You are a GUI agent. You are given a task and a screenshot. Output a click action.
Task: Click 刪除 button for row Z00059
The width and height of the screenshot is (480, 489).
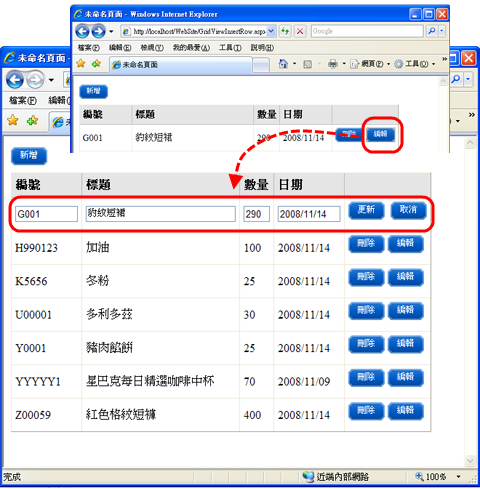[366, 411]
